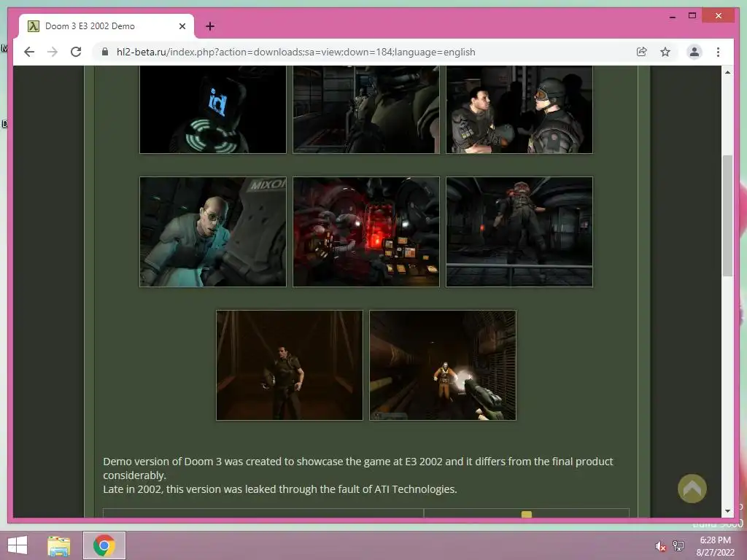Share this page using the share icon
The width and height of the screenshot is (747, 560).
642,52
